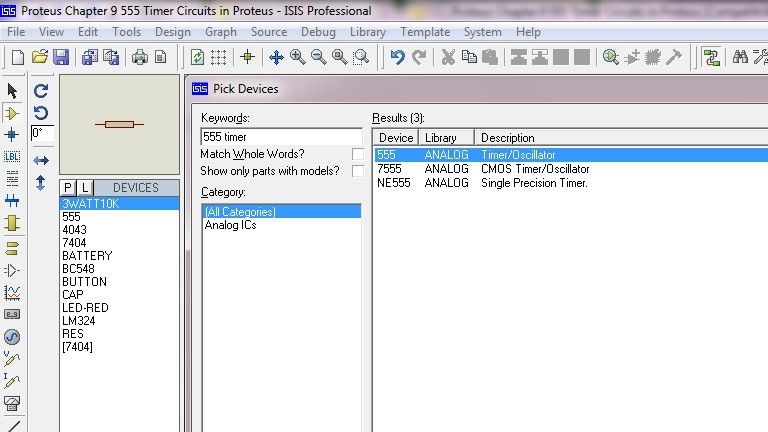Check Show only parts with models
The width and height of the screenshot is (768, 432).
point(358,171)
